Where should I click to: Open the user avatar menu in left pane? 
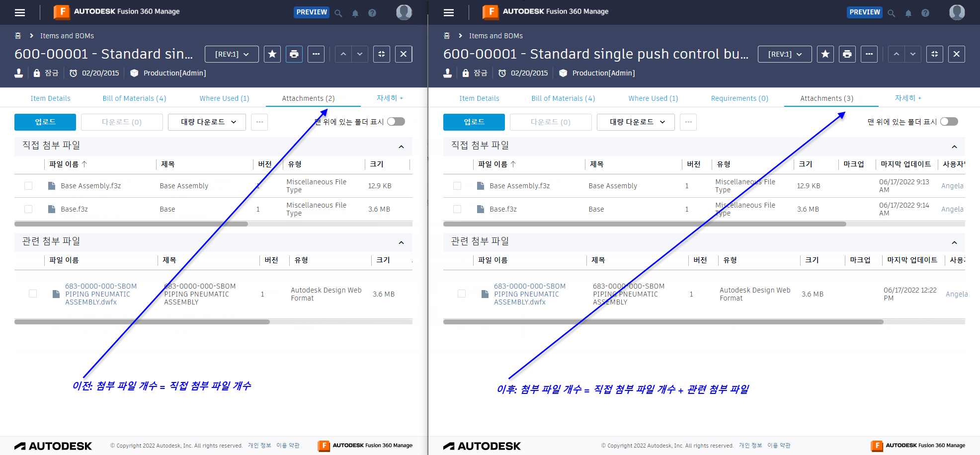click(x=404, y=12)
